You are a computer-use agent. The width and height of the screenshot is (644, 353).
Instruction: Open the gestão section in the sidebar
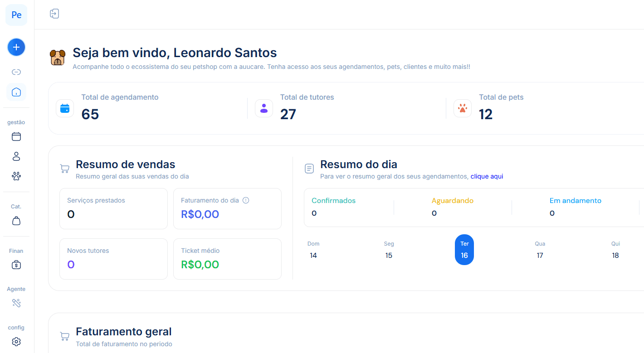tap(16, 122)
